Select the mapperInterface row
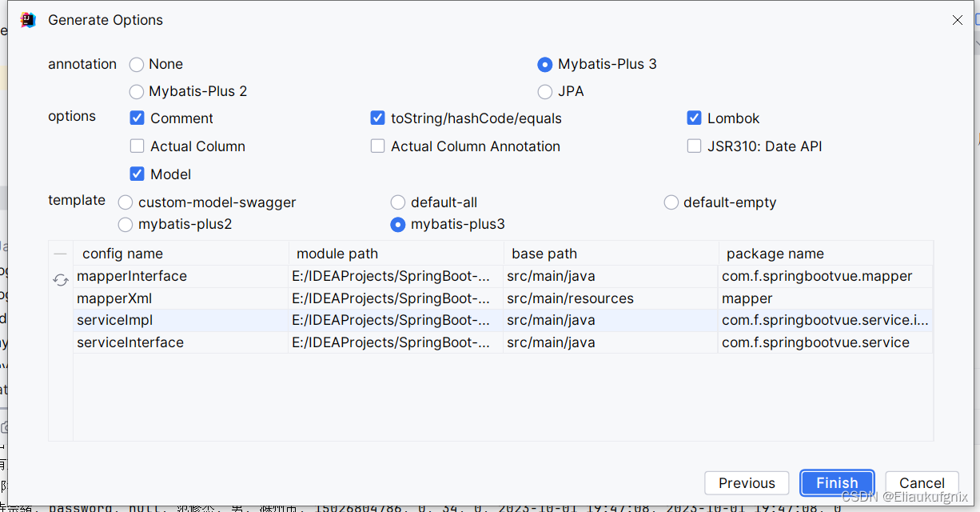This screenshot has height=512, width=980. tap(503, 276)
